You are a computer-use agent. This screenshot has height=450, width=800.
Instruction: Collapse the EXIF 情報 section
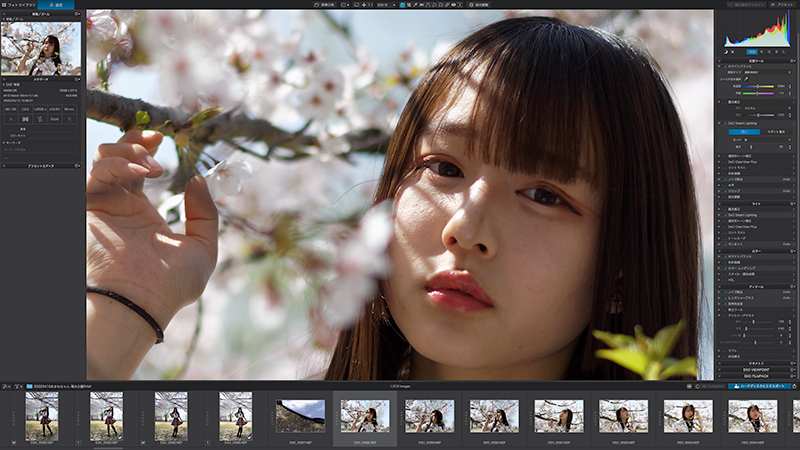pos(4,85)
